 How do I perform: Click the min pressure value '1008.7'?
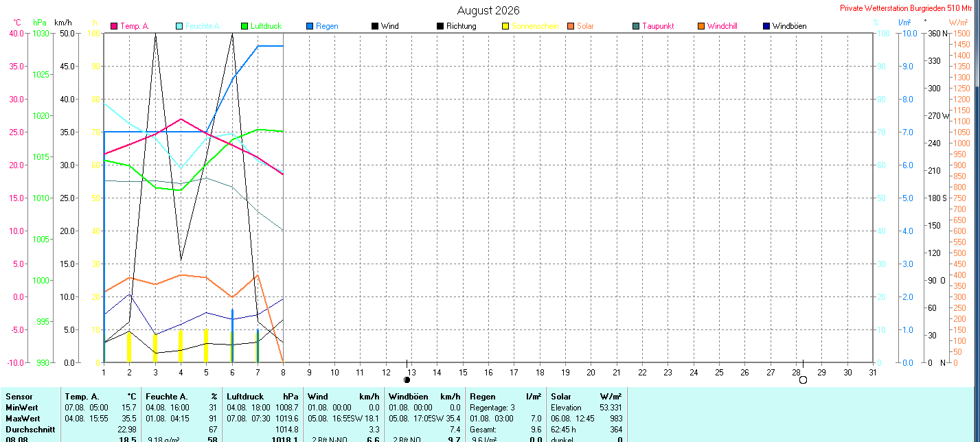click(x=287, y=408)
